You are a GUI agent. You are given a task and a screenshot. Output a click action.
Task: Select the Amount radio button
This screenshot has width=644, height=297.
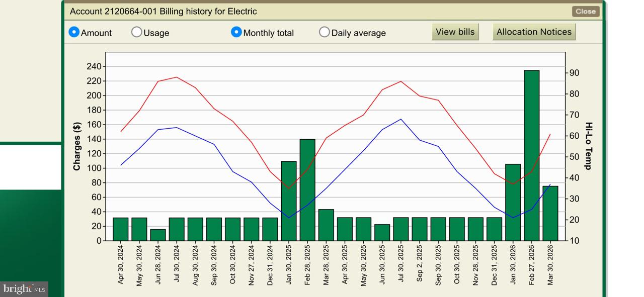74,32
